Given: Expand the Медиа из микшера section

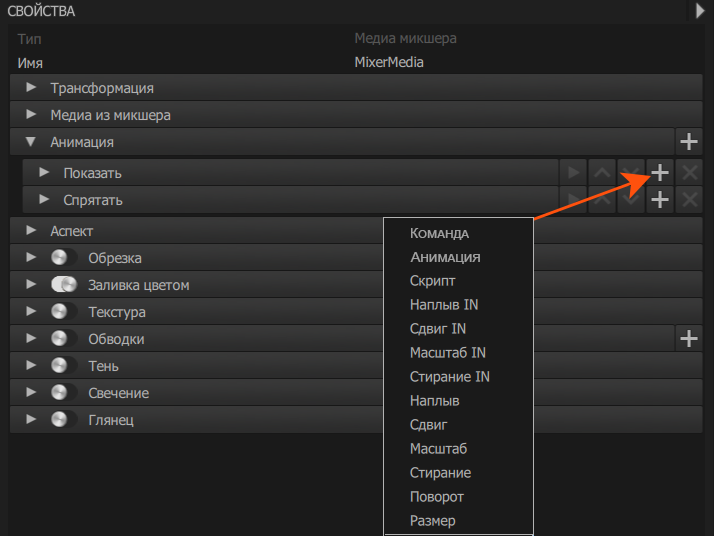Looking at the screenshot, I should click(31, 115).
